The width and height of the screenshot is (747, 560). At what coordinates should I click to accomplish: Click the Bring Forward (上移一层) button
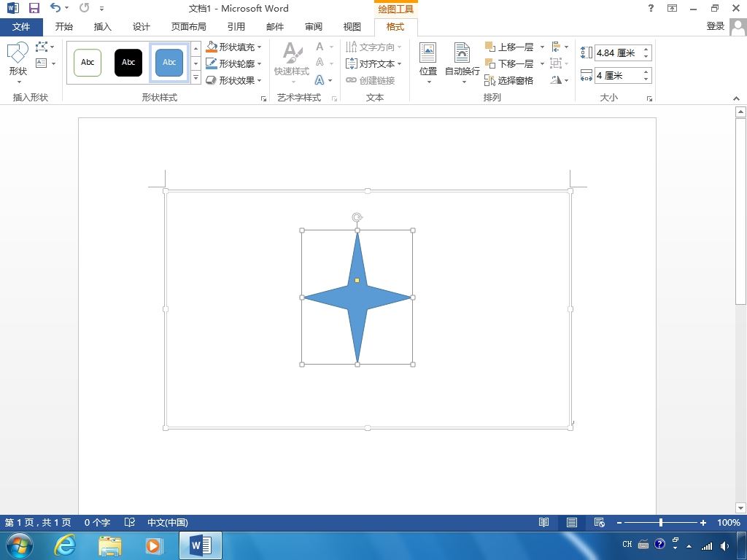coord(510,47)
